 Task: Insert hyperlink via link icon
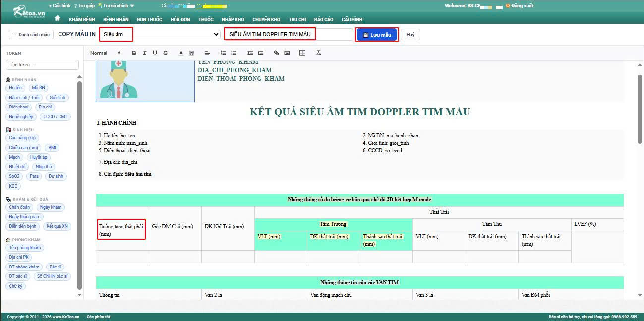click(x=276, y=53)
